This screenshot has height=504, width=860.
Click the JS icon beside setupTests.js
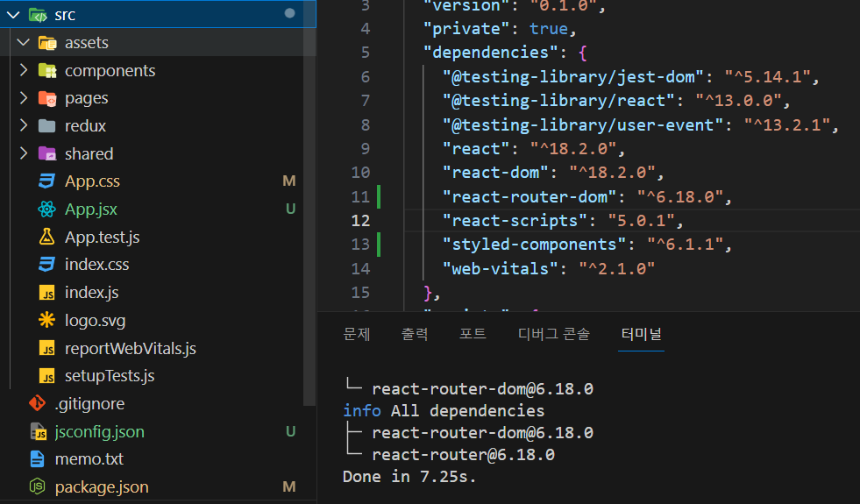pos(47,376)
